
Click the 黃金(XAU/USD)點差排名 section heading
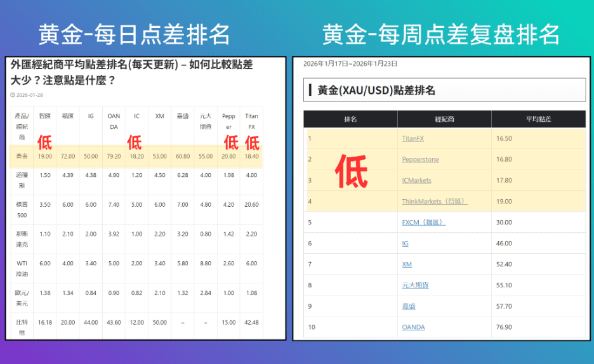tap(376, 90)
